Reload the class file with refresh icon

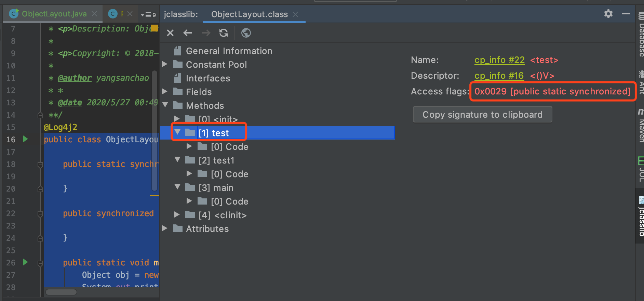click(x=224, y=33)
